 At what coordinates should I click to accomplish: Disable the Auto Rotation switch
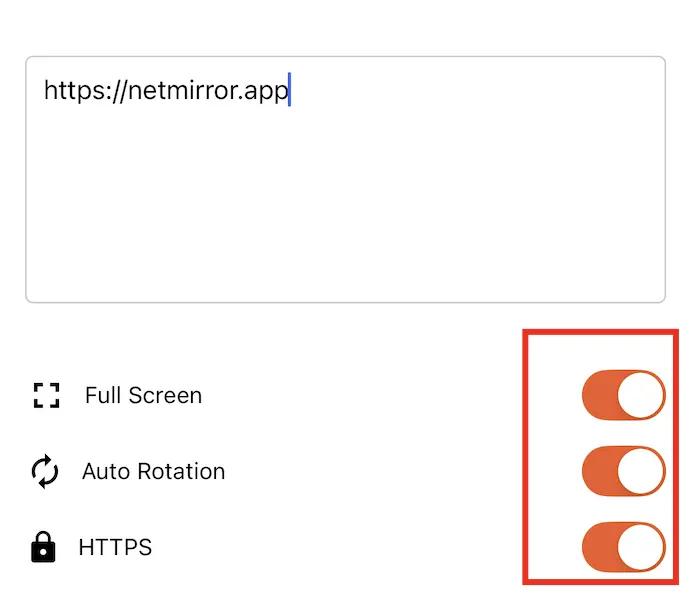(x=624, y=471)
